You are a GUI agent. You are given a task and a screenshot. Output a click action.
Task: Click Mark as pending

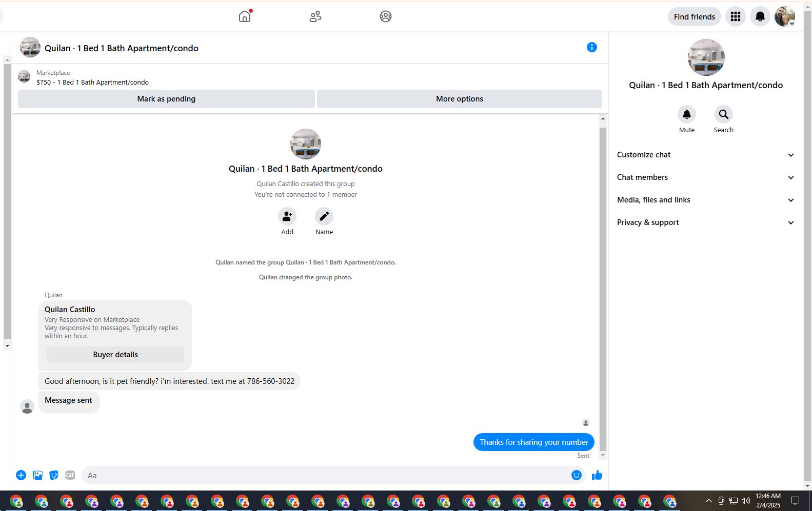pos(166,99)
